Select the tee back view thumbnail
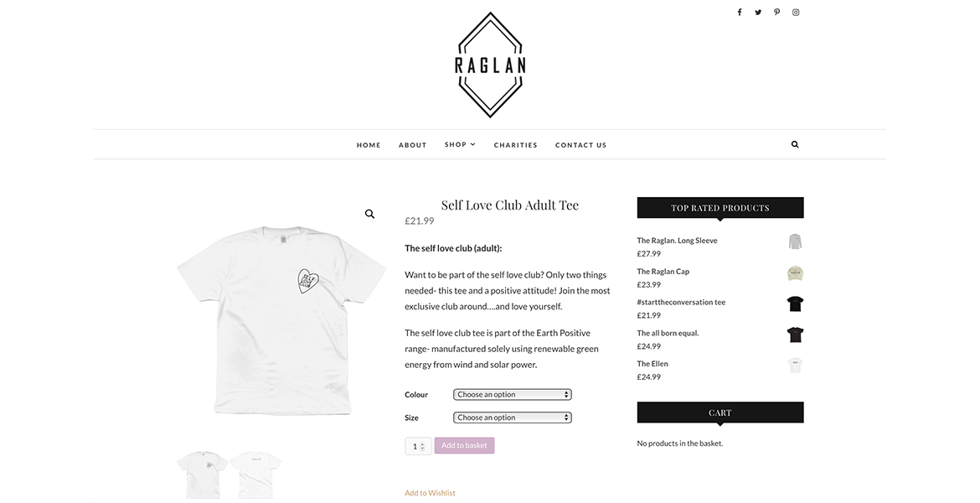This screenshot has height=503, width=980. pos(256,474)
